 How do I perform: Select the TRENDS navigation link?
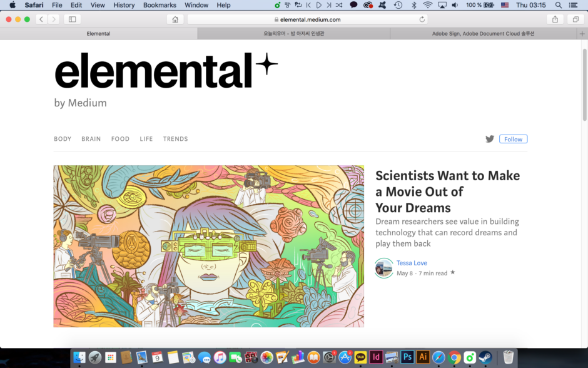tap(176, 139)
